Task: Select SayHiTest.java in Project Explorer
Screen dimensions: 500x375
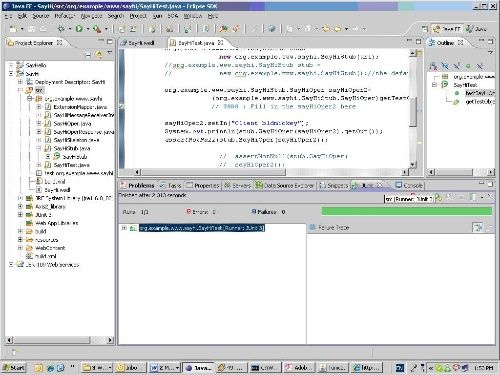Action: [x=71, y=165]
